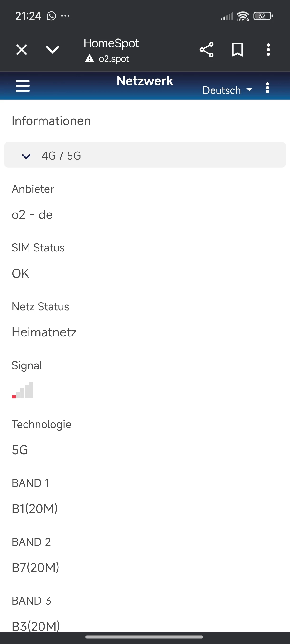290x644 pixels.
Task: Bookmark this o2.spot page
Action: point(237,49)
